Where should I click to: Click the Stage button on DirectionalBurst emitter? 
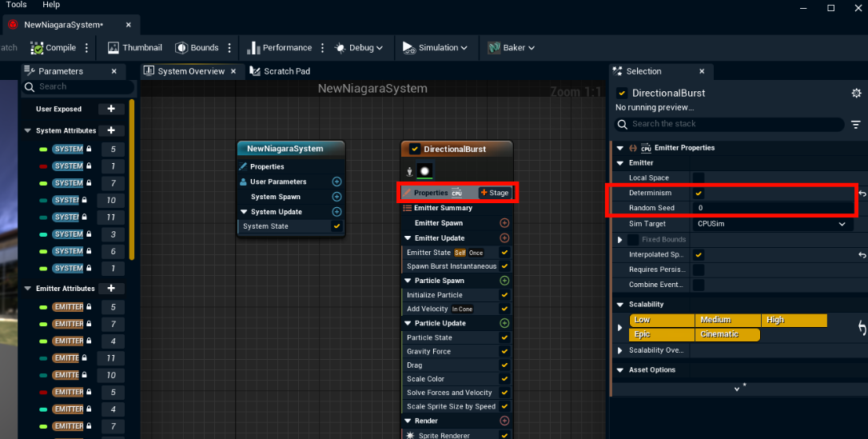pyautogui.click(x=495, y=193)
